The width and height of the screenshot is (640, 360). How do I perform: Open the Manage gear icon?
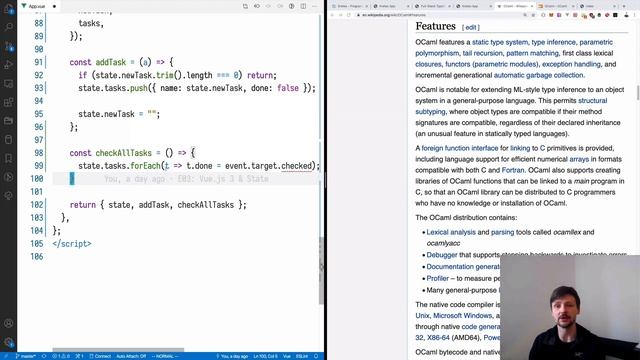tap(9, 342)
